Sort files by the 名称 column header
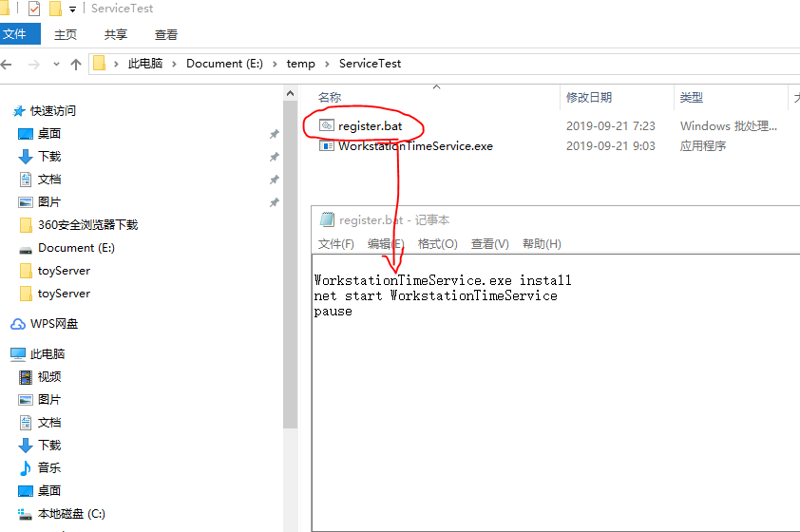Image resolution: width=800 pixels, height=532 pixels. (330, 98)
